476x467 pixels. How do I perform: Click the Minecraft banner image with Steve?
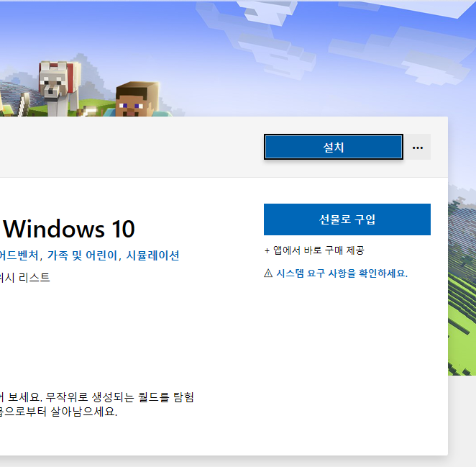(x=238, y=59)
